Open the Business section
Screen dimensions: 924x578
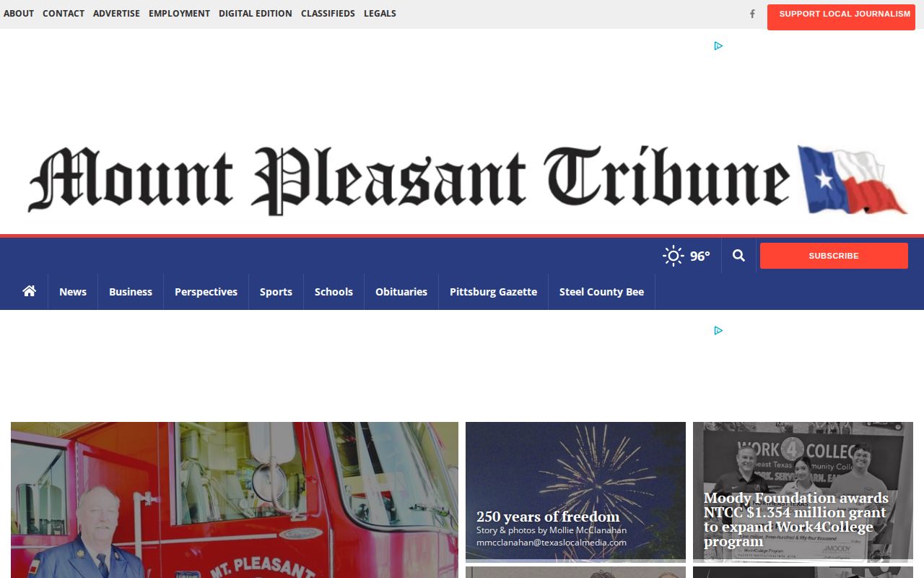[x=131, y=292]
